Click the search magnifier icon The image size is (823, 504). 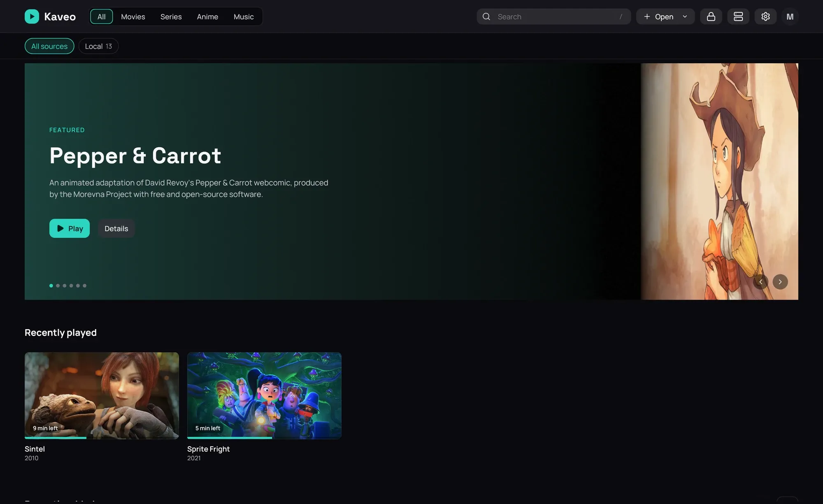click(486, 16)
